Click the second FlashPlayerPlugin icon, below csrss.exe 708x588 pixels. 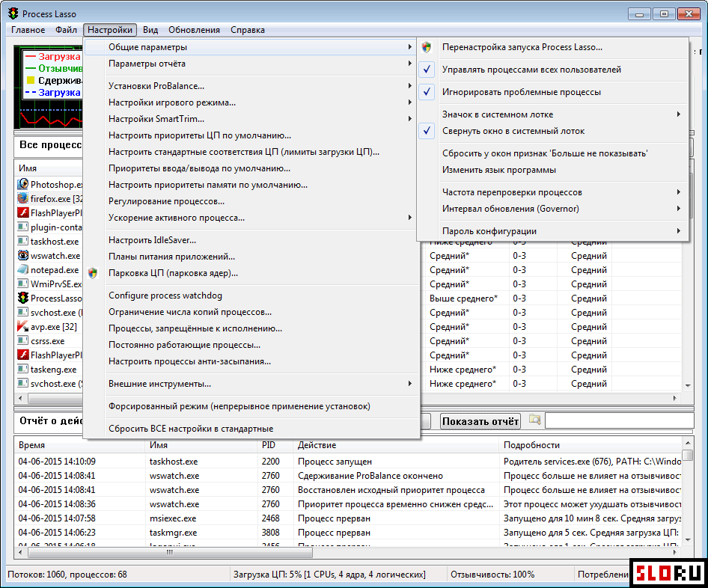[x=22, y=355]
